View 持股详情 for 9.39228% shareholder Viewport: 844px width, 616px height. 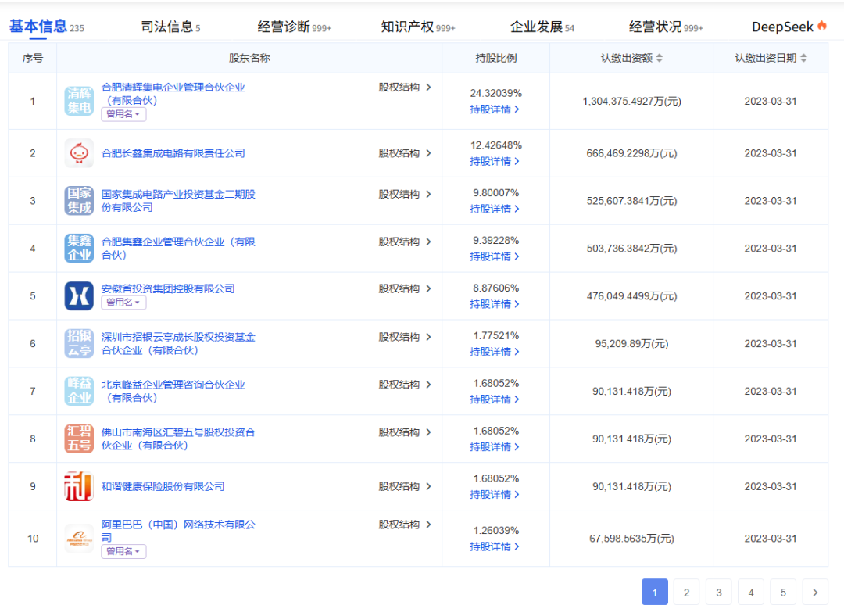click(x=495, y=257)
